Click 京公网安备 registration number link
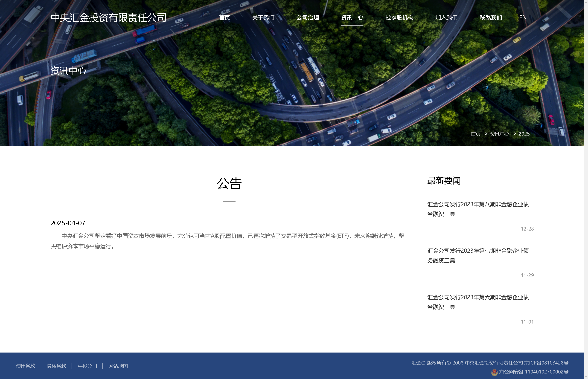This screenshot has height=379, width=588. [534, 372]
